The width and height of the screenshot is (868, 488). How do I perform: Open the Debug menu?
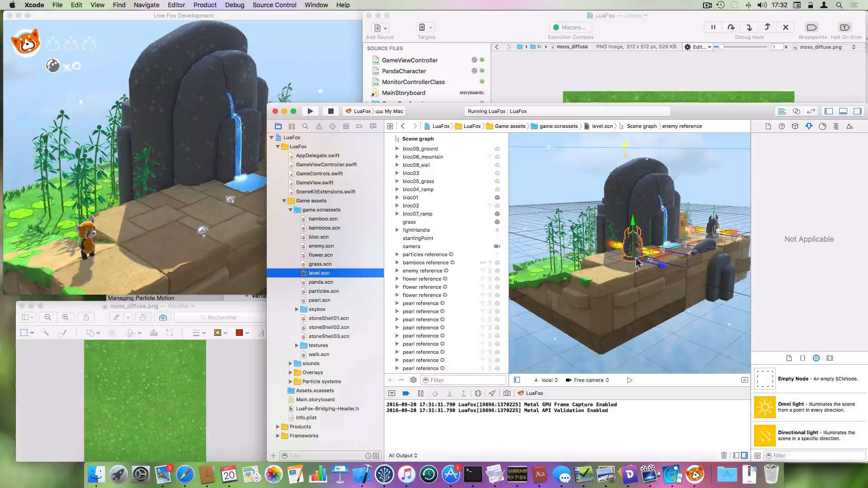click(235, 5)
